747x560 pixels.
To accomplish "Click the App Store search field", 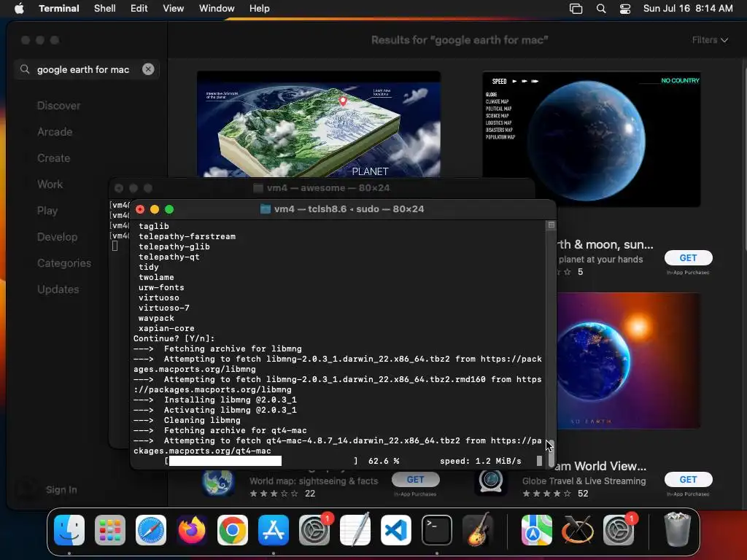I will click(x=87, y=69).
